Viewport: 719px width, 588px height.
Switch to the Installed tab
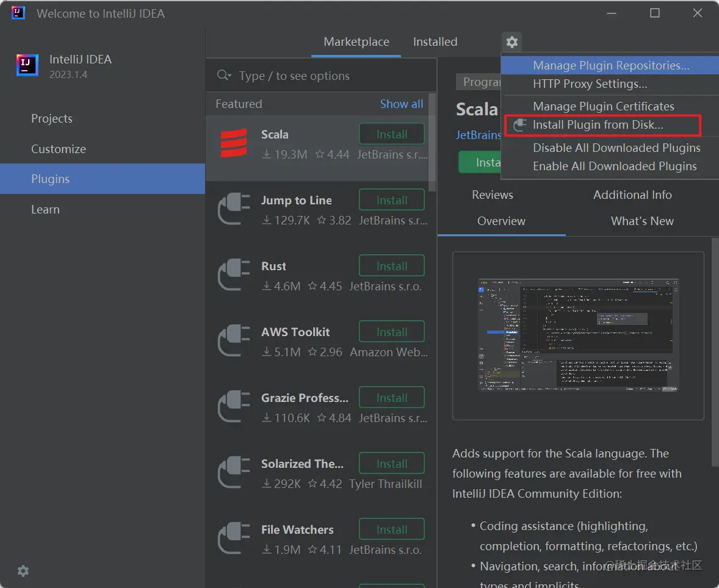[435, 41]
